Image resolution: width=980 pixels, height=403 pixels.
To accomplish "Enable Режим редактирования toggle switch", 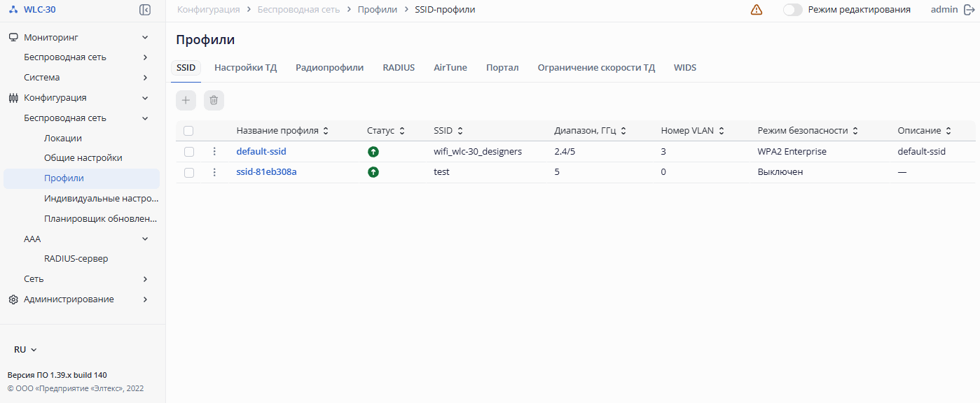I will pos(793,10).
